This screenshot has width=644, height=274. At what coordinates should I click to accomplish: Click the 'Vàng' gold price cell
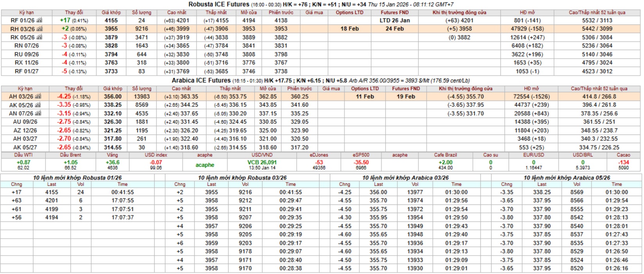(x=112, y=162)
